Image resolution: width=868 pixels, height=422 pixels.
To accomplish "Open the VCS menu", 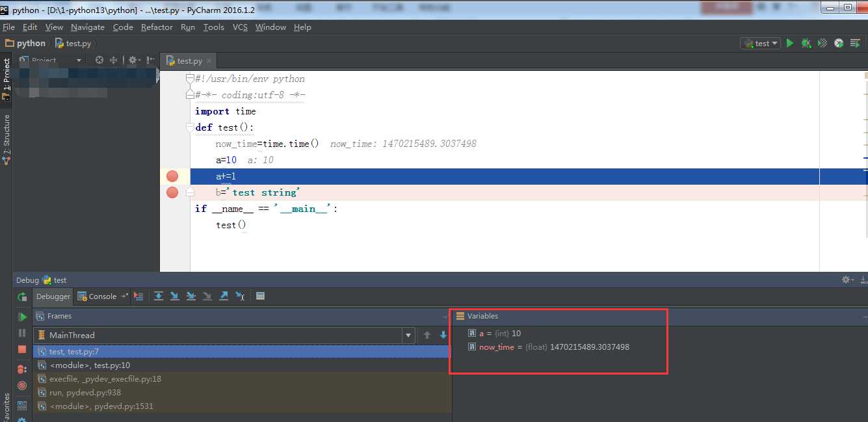I will (240, 27).
